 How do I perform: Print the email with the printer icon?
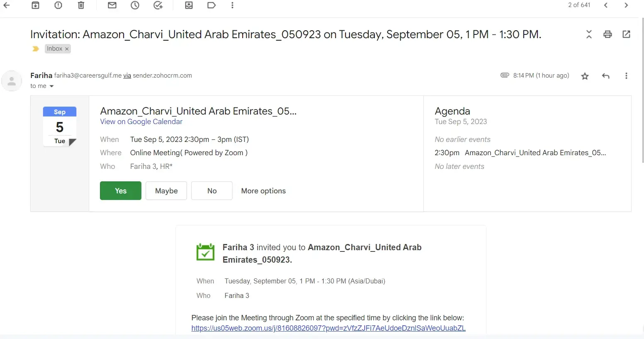click(x=608, y=34)
